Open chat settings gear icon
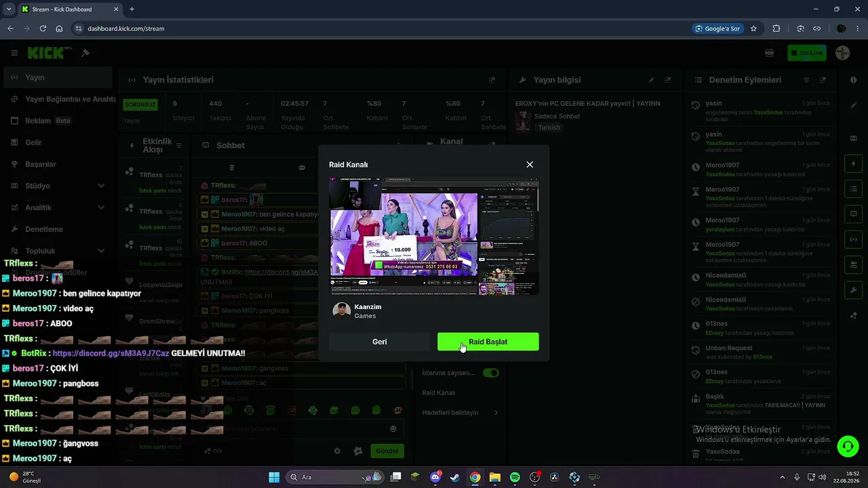868x488 pixels. [337, 451]
